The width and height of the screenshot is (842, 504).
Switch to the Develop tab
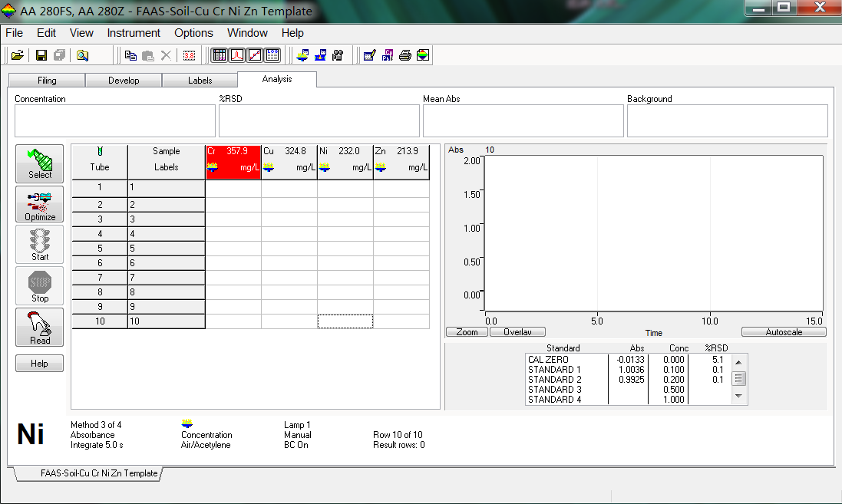[124, 81]
